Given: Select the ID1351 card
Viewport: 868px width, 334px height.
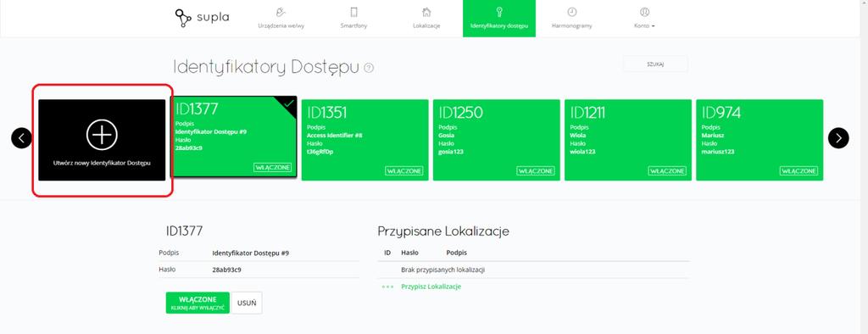Looking at the screenshot, I should coord(364,140).
